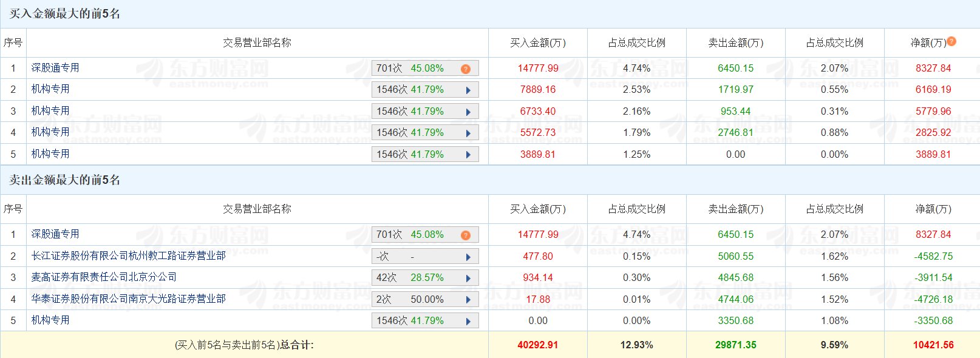Click the 2次 50.00% badge
The width and height of the screenshot is (980, 358).
(425, 300)
